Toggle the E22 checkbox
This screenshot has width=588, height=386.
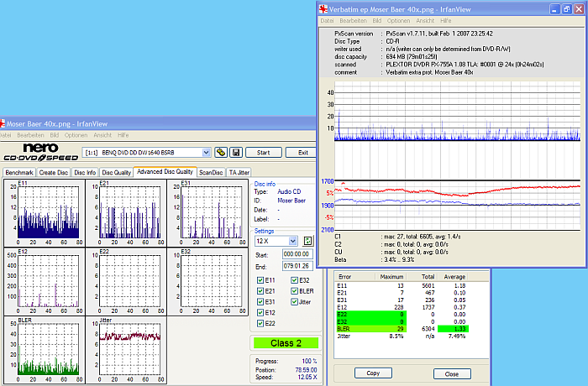click(260, 324)
